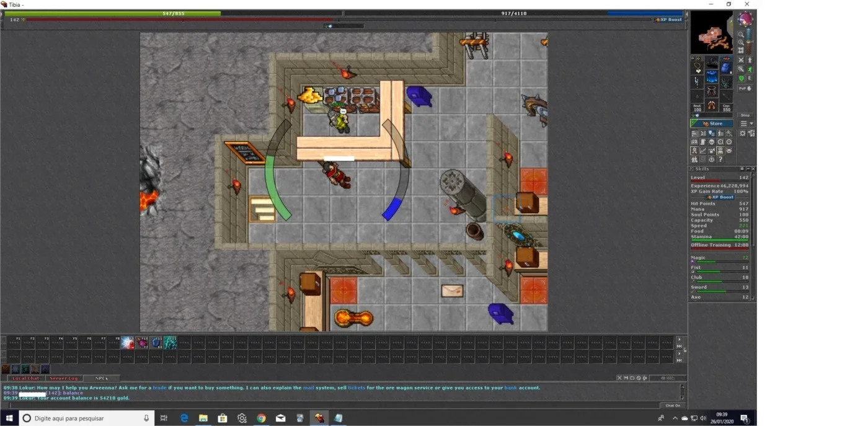Click the minimap floor level slider
Screen dimensions: 868x426
749,41
